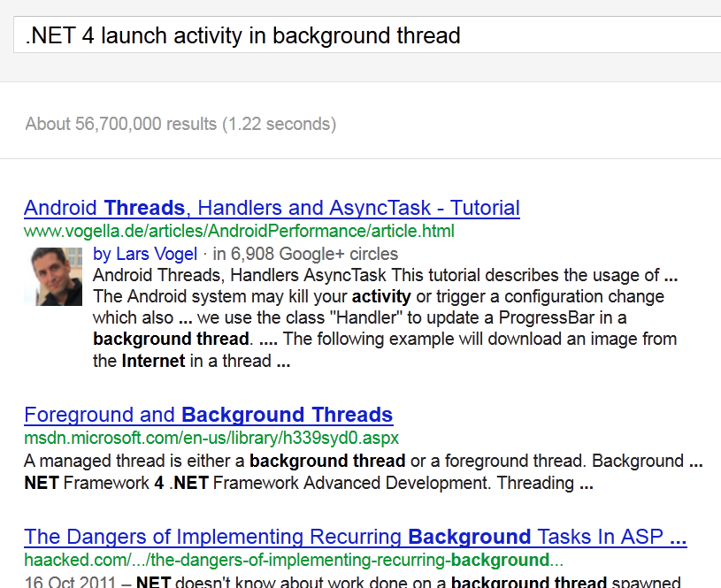Click the msdn.microsoft.com green URL

point(211,439)
